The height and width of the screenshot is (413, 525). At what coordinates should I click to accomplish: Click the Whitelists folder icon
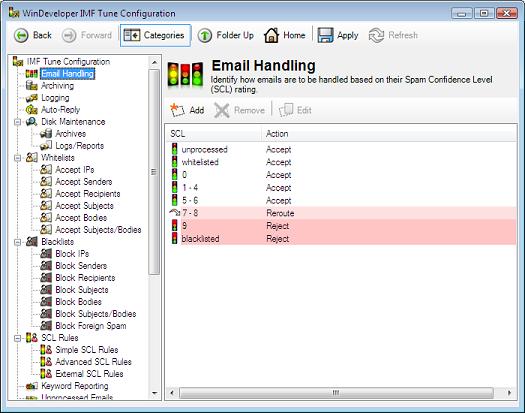[x=32, y=157]
